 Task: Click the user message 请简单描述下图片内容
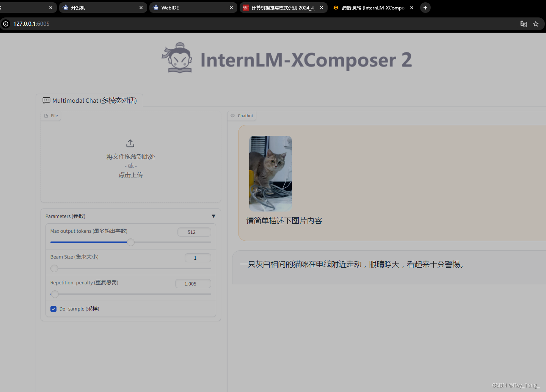284,221
